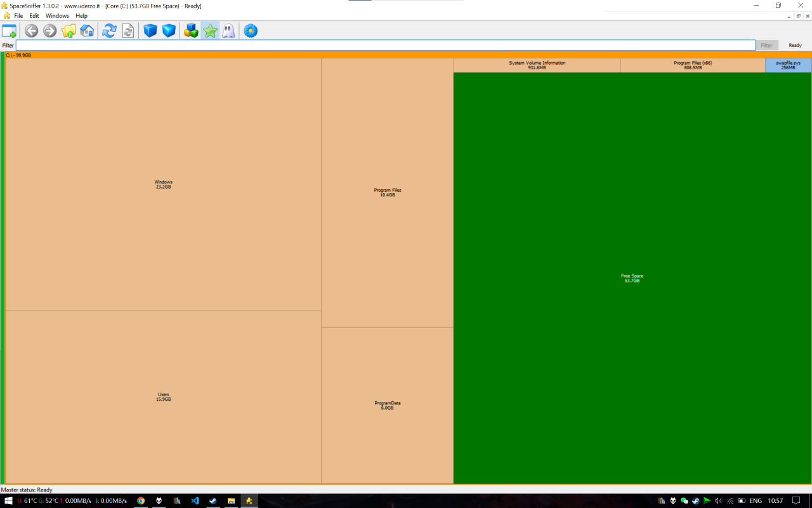This screenshot has width=812, height=508.
Task: Return to the home folder view
Action: 87,30
